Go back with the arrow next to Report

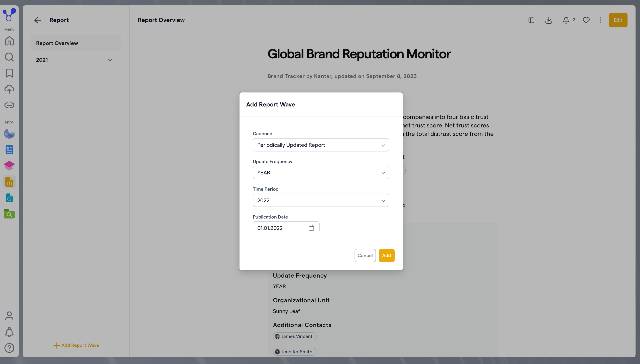click(x=37, y=20)
